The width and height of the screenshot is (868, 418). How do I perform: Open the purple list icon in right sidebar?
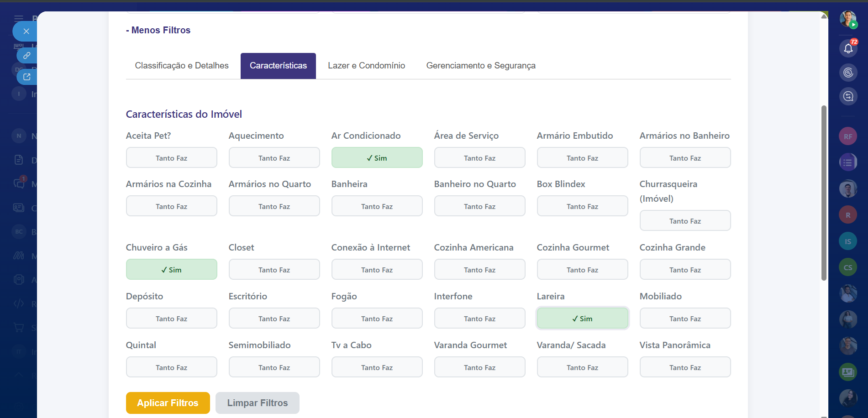pos(848,162)
